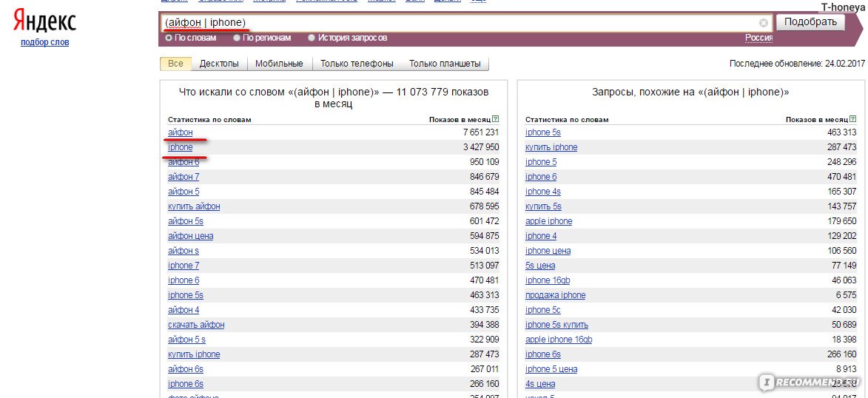Open 'iphone 5' link in similar queries
This screenshot has height=398, width=868.
(x=541, y=162)
